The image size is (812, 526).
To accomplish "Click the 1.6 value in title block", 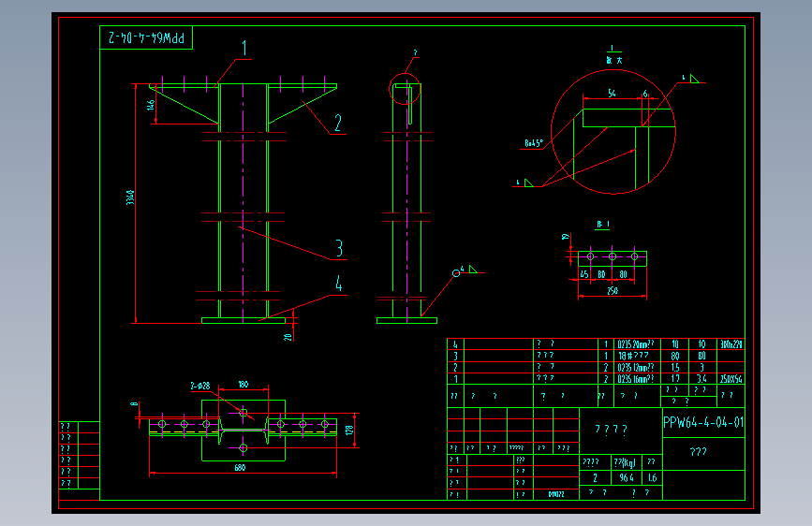I will (652, 478).
